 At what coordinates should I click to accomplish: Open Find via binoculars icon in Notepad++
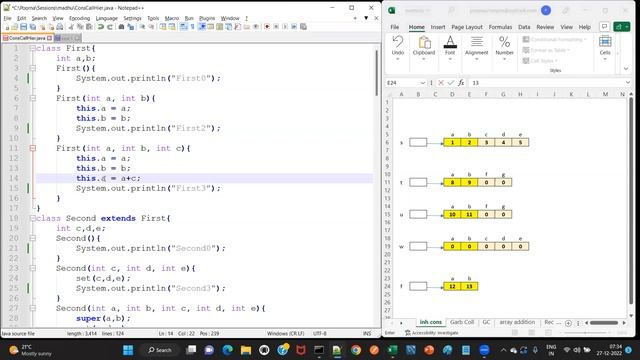[121, 27]
